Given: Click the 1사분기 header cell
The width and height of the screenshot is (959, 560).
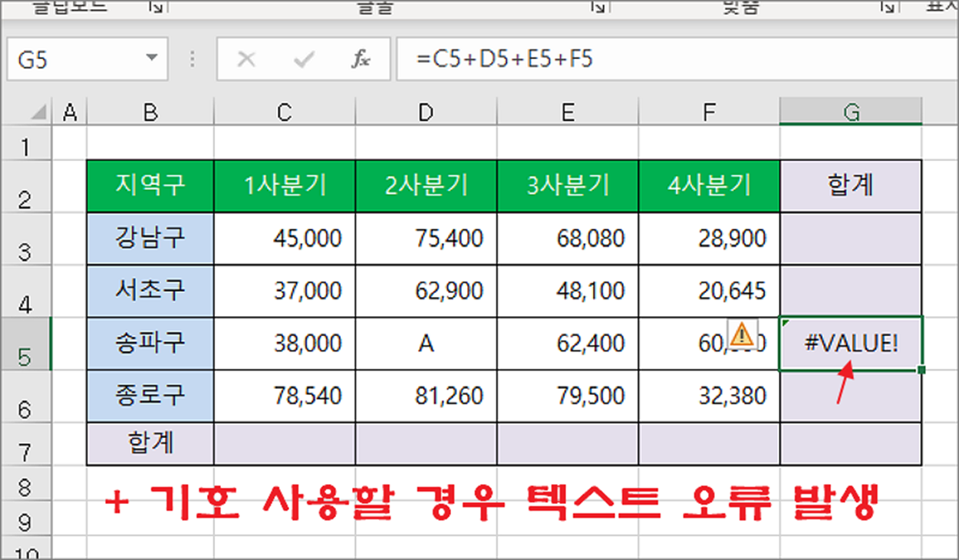Looking at the screenshot, I should (285, 186).
